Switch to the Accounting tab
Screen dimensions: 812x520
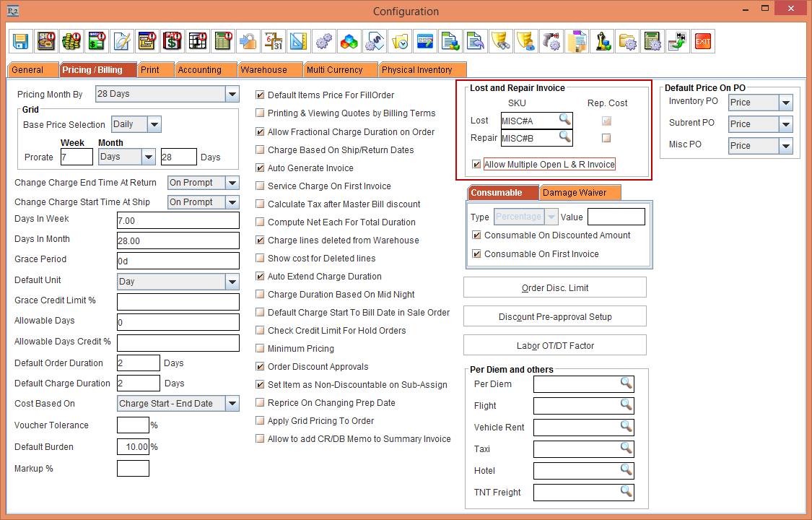200,70
